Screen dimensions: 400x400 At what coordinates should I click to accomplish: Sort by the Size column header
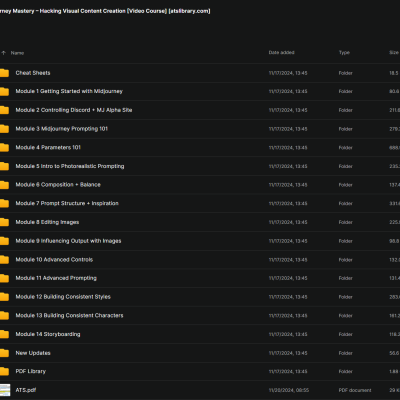(x=394, y=52)
